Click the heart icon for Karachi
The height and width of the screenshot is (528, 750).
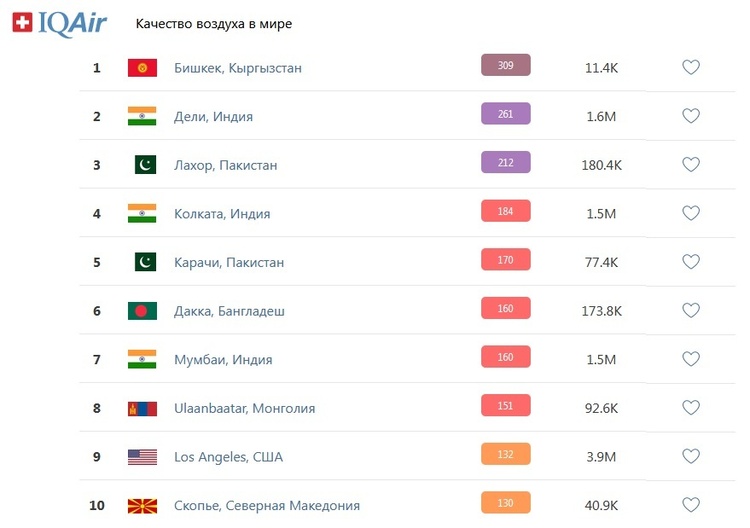click(691, 262)
